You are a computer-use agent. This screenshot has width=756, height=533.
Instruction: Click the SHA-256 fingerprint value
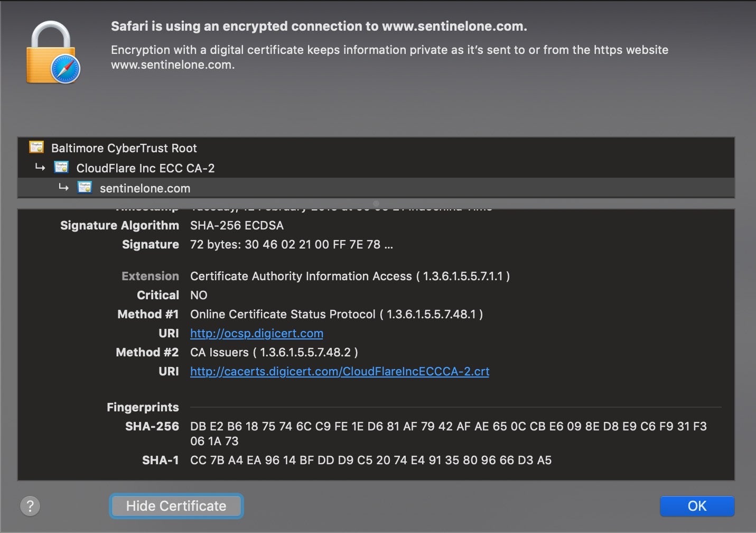tap(448, 427)
